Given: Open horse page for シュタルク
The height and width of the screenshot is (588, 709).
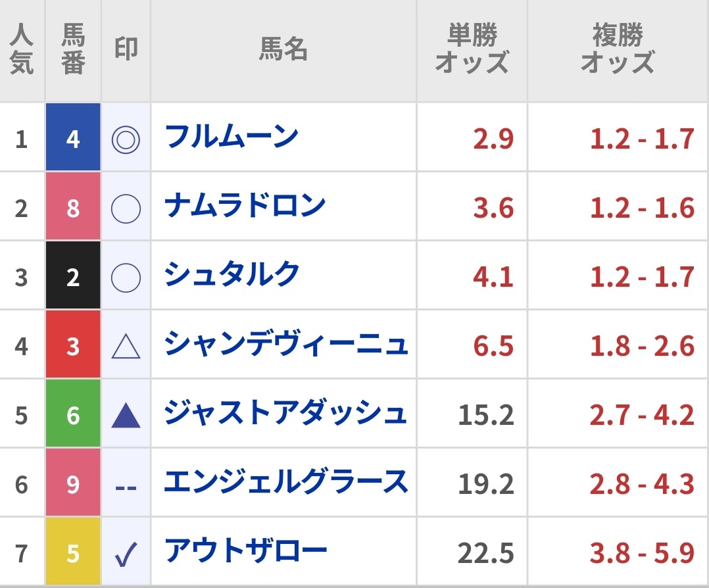Looking at the screenshot, I should coord(232,274).
